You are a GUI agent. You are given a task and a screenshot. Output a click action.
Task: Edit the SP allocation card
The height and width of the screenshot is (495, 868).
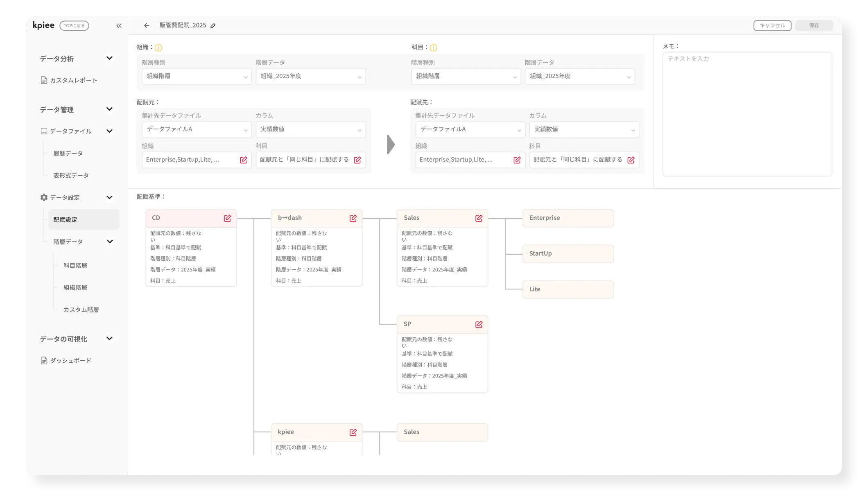pos(479,325)
